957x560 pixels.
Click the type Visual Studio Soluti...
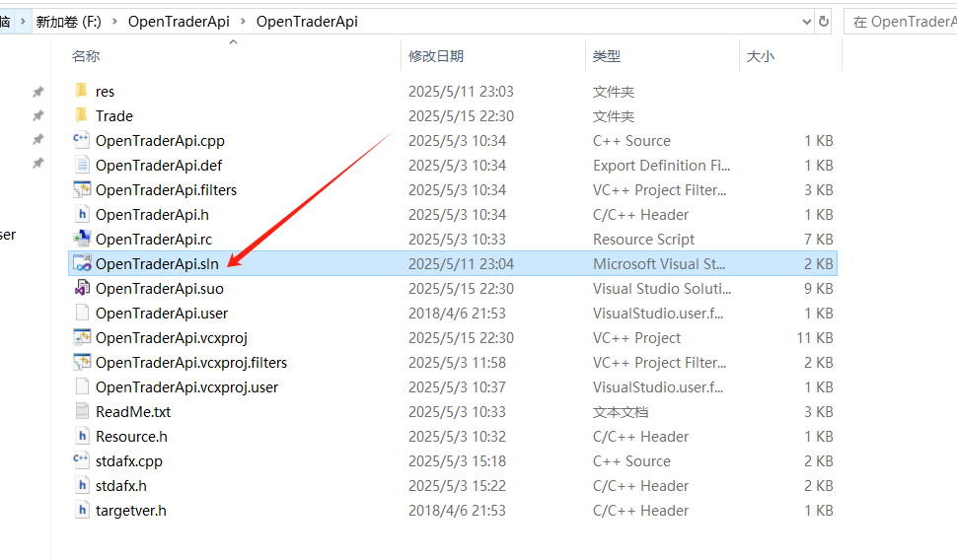[662, 289]
